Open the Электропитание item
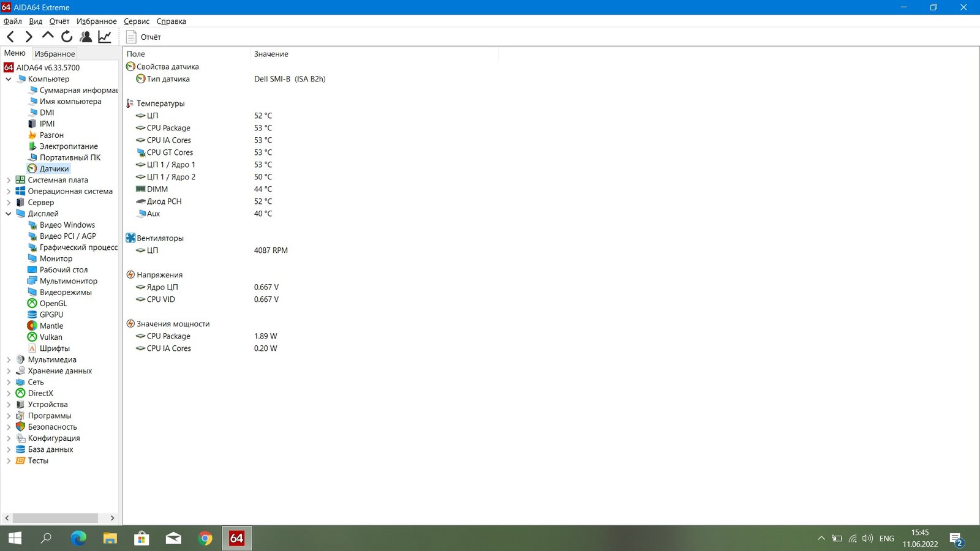Viewport: 980px width, 551px height. (x=69, y=146)
